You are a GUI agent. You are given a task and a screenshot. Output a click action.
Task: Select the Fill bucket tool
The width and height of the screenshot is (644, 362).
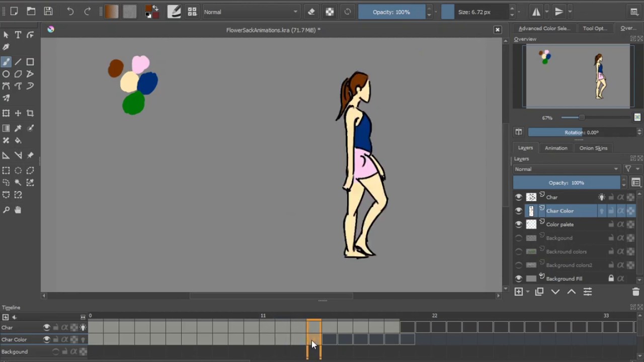coord(18,140)
